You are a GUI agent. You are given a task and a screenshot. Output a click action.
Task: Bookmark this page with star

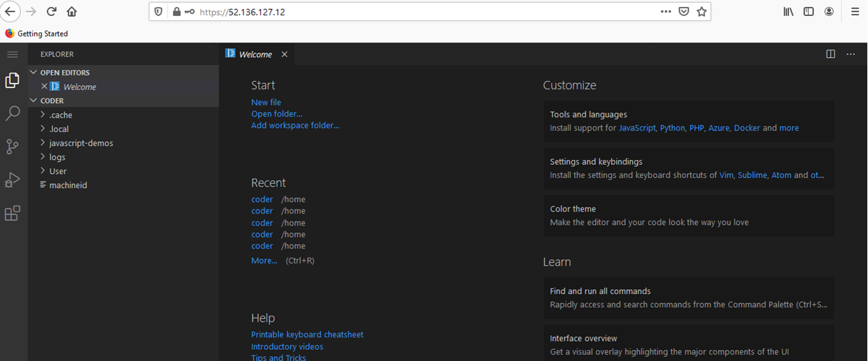[x=701, y=12]
